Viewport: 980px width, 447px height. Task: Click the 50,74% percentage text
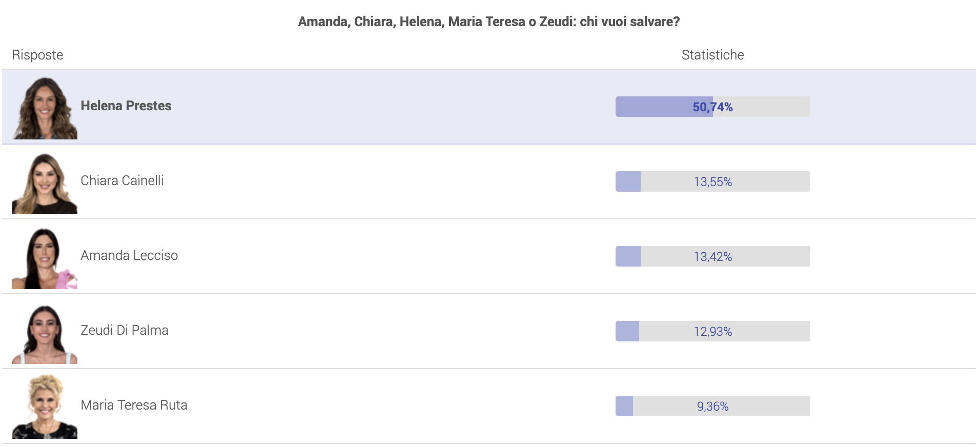tap(712, 107)
